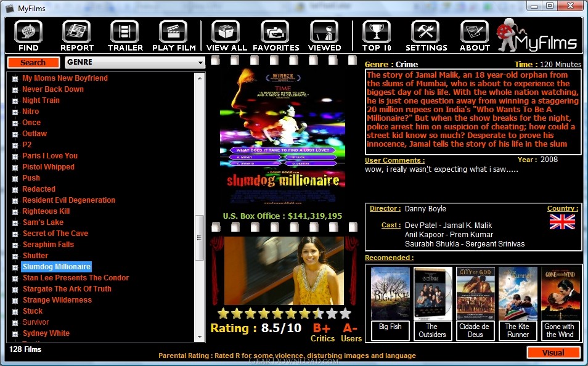Show all films with VIEW ALL
Screen dimensions: 588x366
[x=226, y=36]
